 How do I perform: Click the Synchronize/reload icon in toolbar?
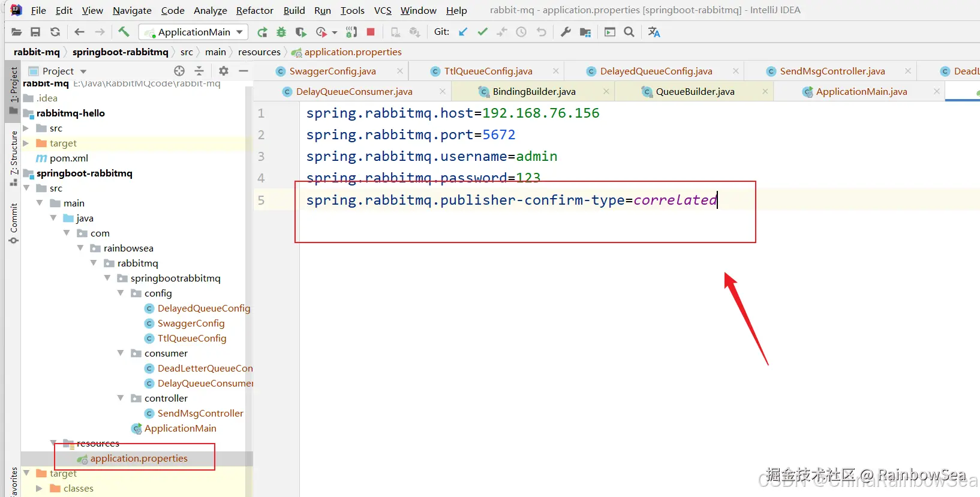tap(55, 32)
